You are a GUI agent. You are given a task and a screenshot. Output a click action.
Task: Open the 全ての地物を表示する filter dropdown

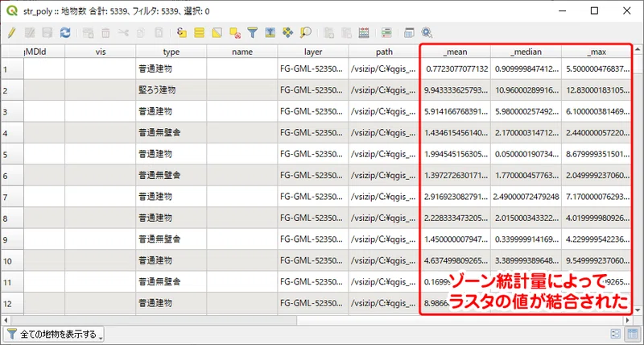(54, 334)
